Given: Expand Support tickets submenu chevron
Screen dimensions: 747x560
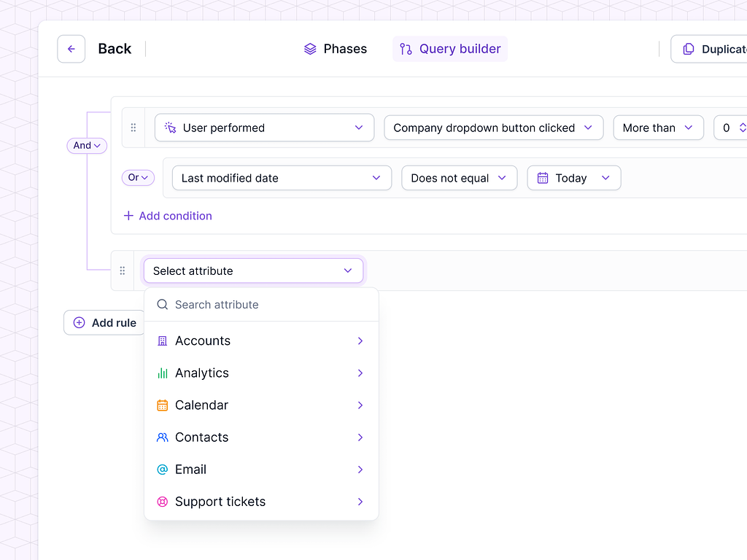Looking at the screenshot, I should coord(360,502).
